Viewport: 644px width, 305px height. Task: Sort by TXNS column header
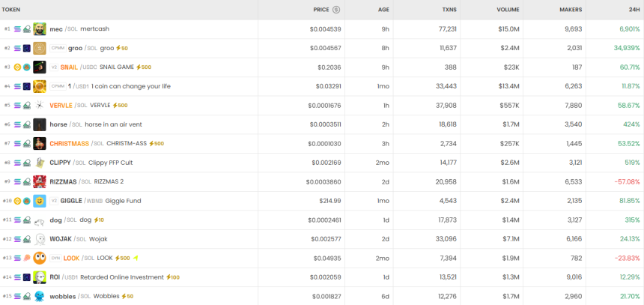coord(449,10)
